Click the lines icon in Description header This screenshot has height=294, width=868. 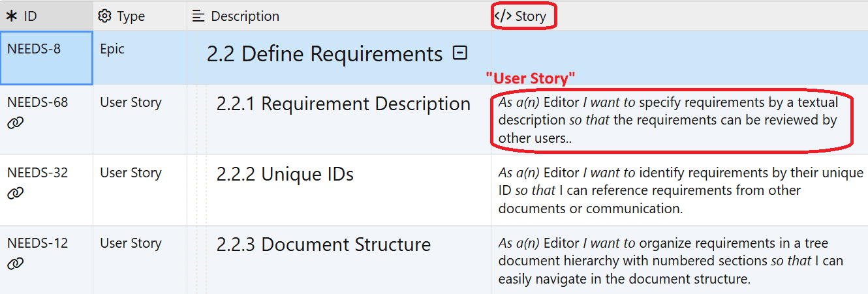click(198, 16)
